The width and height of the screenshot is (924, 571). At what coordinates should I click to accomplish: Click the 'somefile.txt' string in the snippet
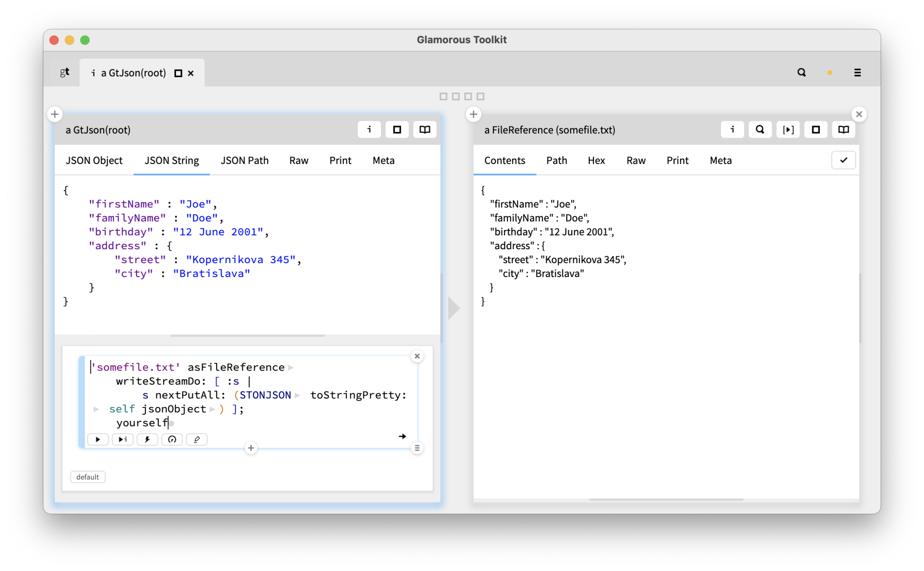pyautogui.click(x=135, y=367)
